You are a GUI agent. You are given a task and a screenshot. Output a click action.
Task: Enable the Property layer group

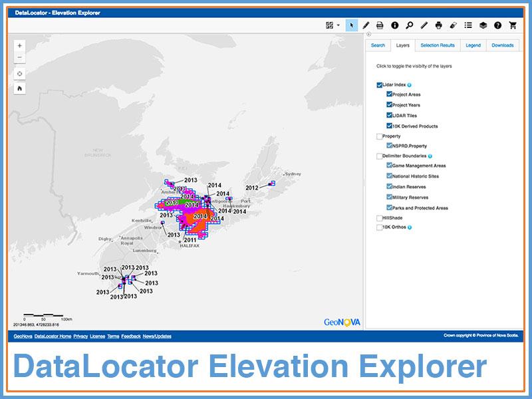[379, 136]
